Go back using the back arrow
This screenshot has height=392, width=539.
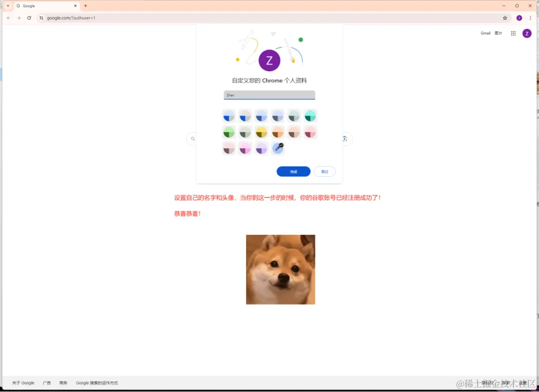(8, 18)
